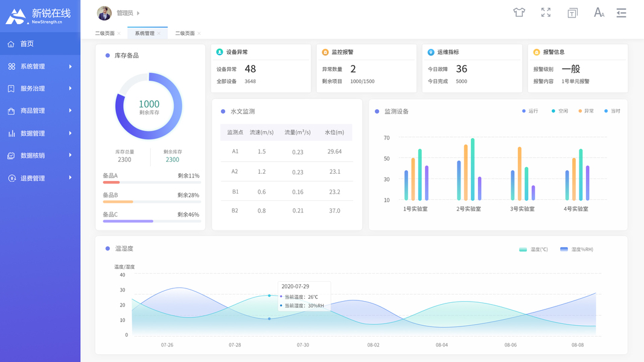Screen dimensions: 644x362
Task: Click the 1000 剩余库存 donut chart center
Action: click(x=148, y=106)
